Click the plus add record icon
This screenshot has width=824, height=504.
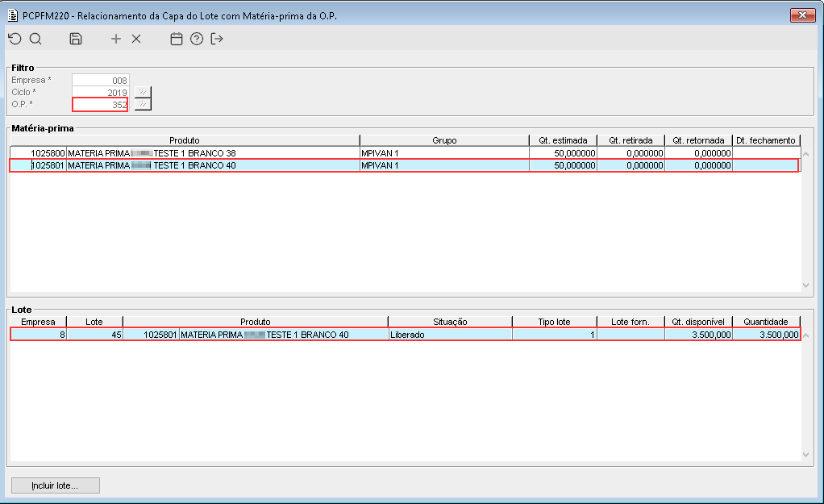click(x=115, y=39)
